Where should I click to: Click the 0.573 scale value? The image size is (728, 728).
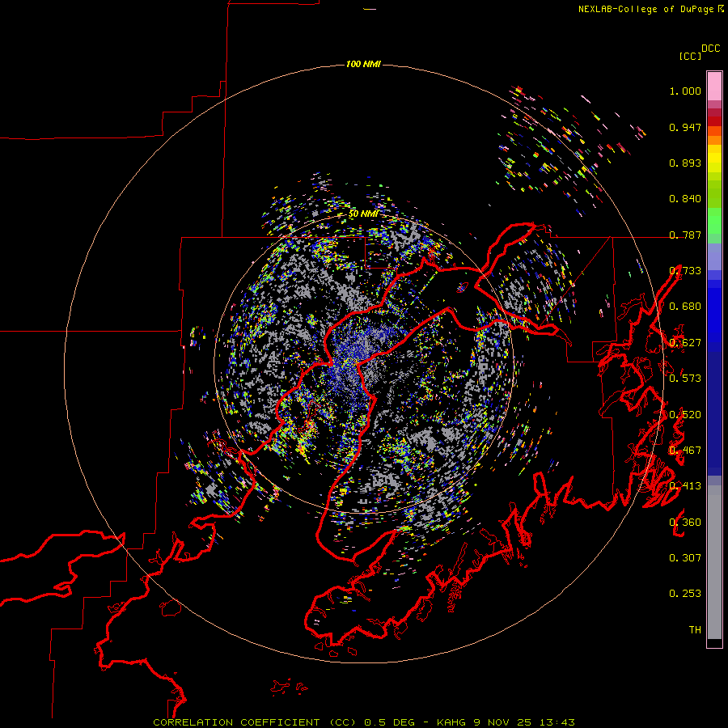(685, 379)
